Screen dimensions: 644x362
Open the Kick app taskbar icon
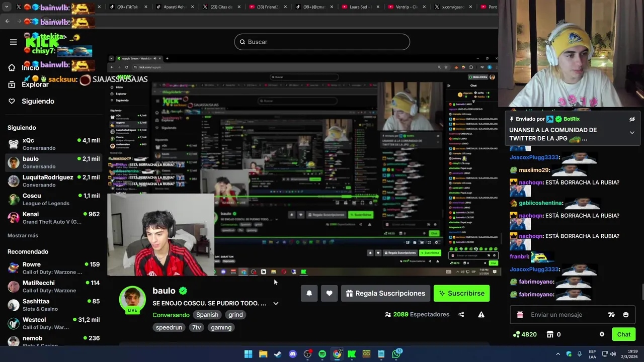[352, 354]
